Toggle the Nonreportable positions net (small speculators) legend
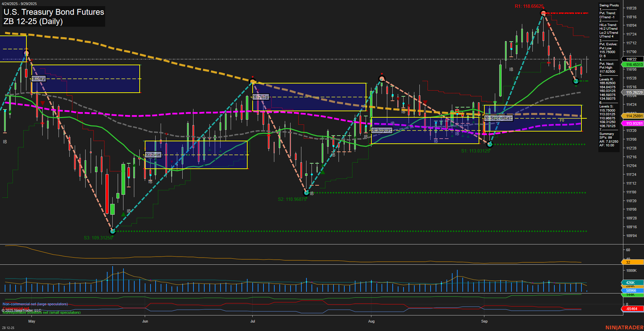 pyautogui.click(x=41, y=313)
